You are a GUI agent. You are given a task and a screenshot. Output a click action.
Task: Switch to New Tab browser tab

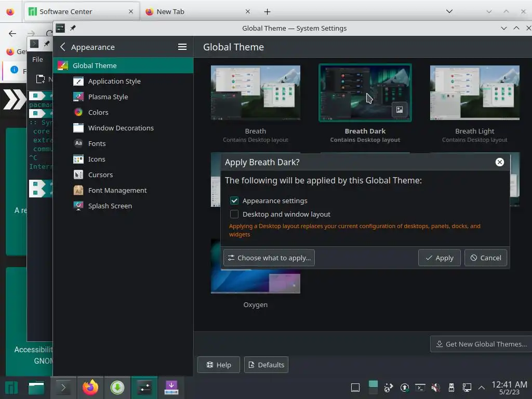198,11
